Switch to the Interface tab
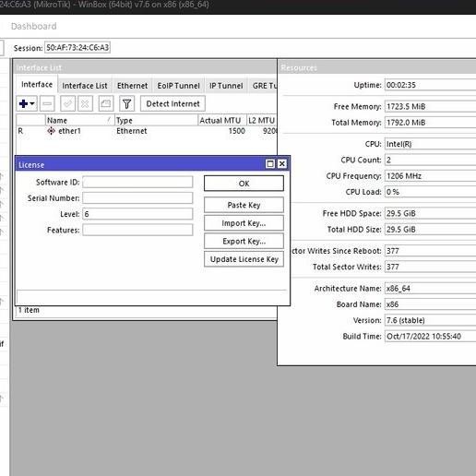476x476 pixels. (37, 84)
